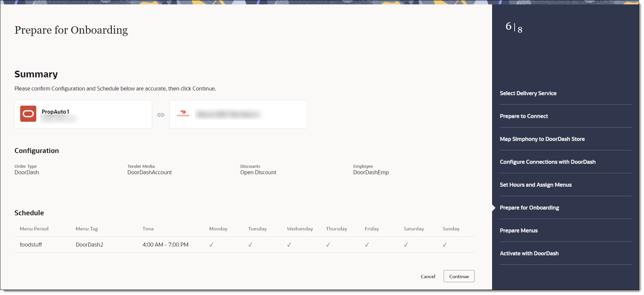Click the red Oracle logo icon beside PropAuto1

click(28, 114)
